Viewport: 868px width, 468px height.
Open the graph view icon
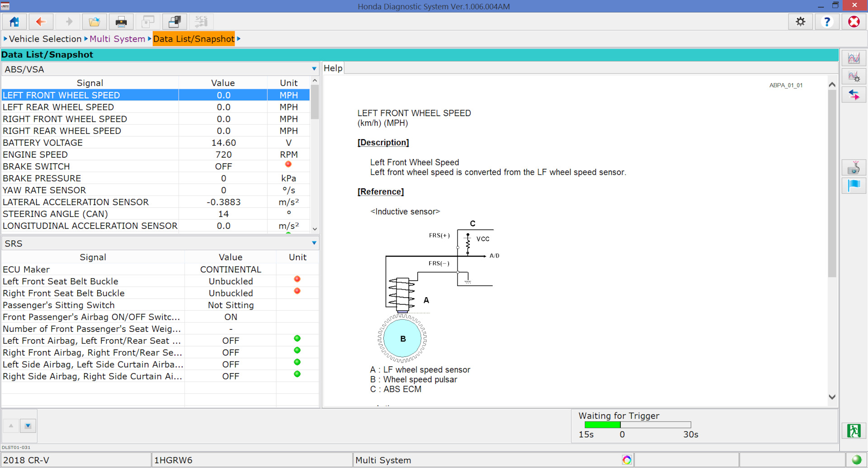pos(854,58)
